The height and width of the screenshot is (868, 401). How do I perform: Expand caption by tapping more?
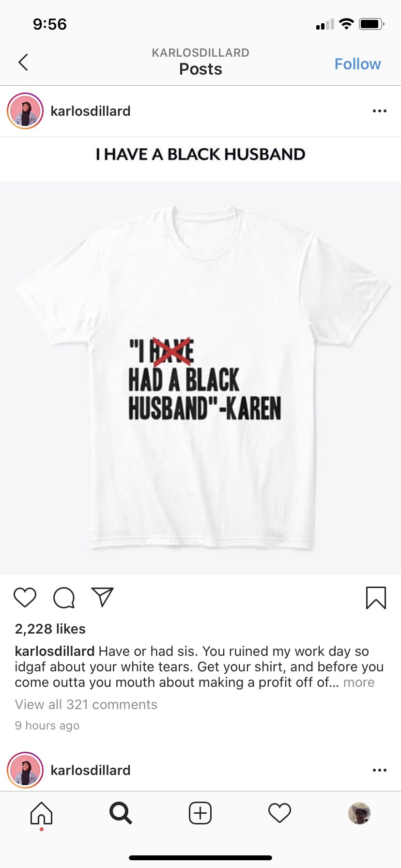[359, 682]
